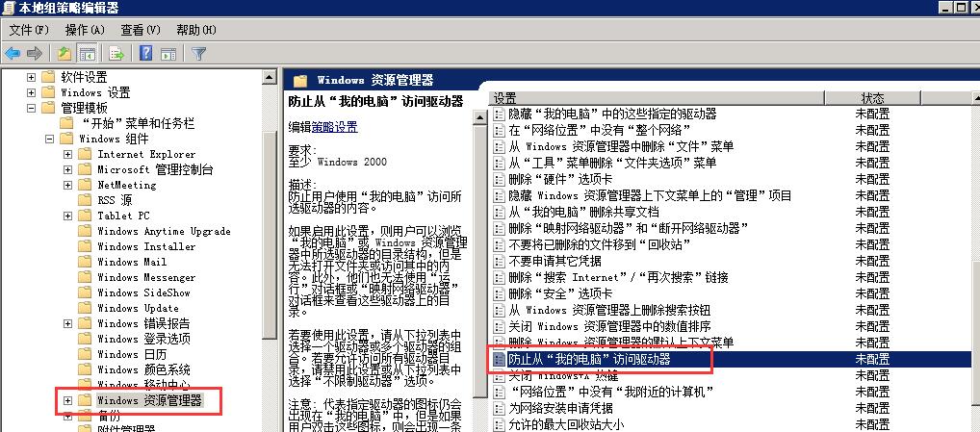The height and width of the screenshot is (432, 980).
Task: Select “网络位置”中没有“我附近的计算机” setting
Action: click(x=612, y=392)
